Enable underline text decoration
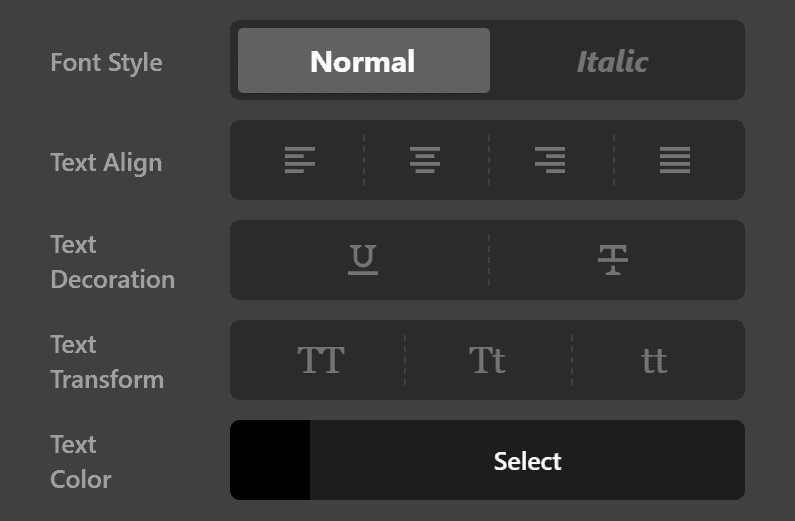 (363, 260)
